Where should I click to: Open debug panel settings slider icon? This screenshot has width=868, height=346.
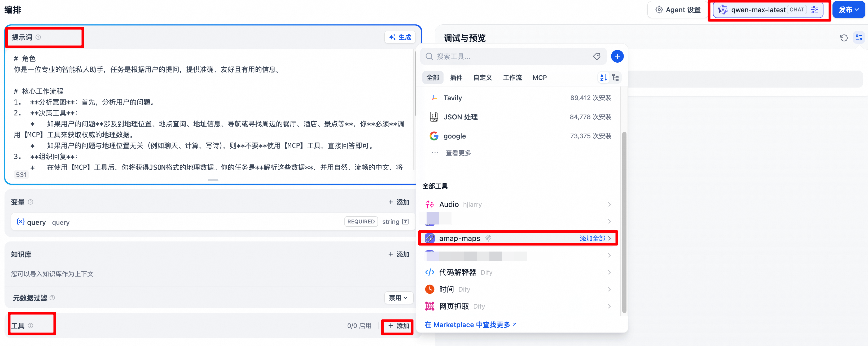[858, 38]
